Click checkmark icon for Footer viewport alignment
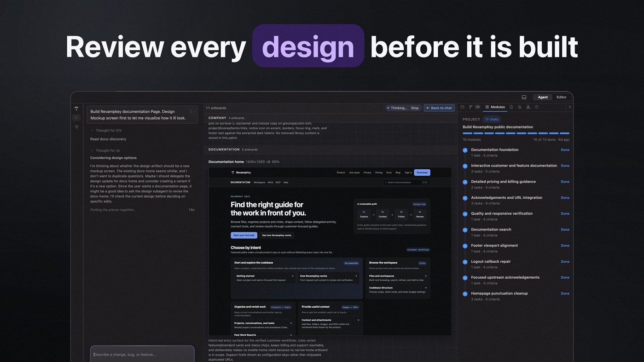This screenshot has width=644, height=362. pos(465,246)
